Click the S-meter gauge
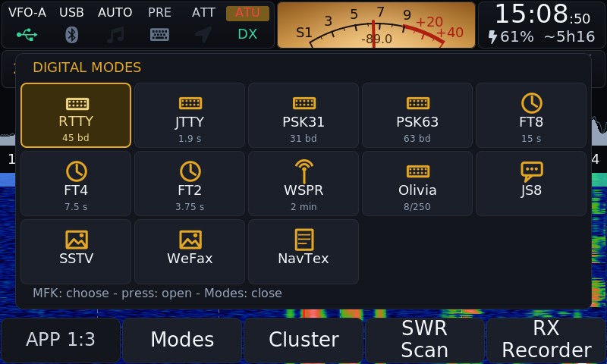The width and height of the screenshot is (607, 364). point(376,25)
